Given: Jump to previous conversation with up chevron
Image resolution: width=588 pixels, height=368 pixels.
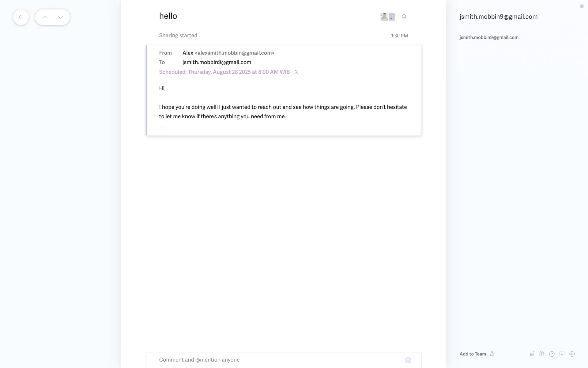Looking at the screenshot, I should [x=45, y=17].
